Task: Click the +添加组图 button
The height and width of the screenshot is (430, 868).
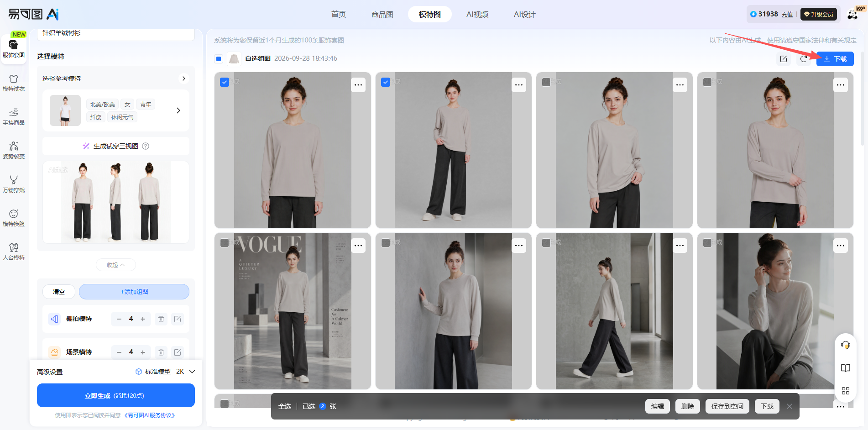Action: (x=134, y=292)
